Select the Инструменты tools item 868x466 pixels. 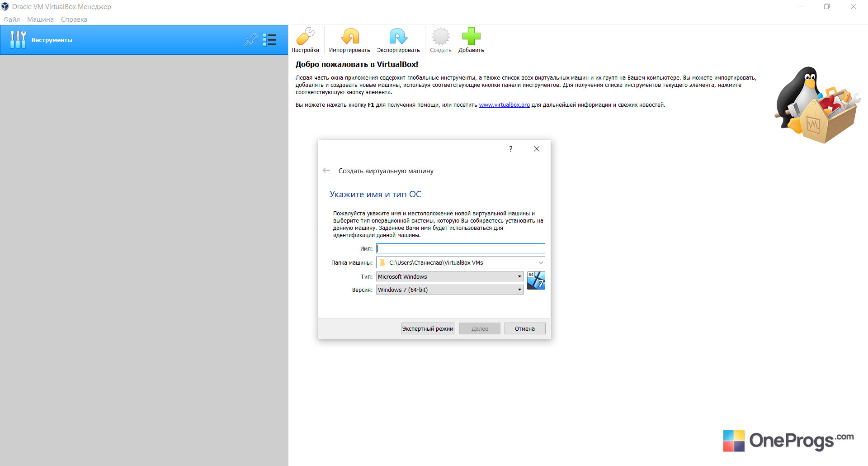tap(144, 40)
